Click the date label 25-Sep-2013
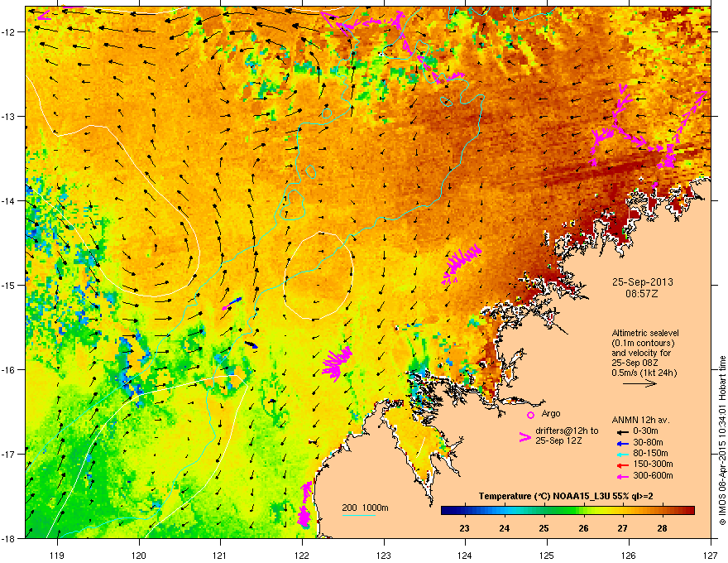 click(642, 282)
